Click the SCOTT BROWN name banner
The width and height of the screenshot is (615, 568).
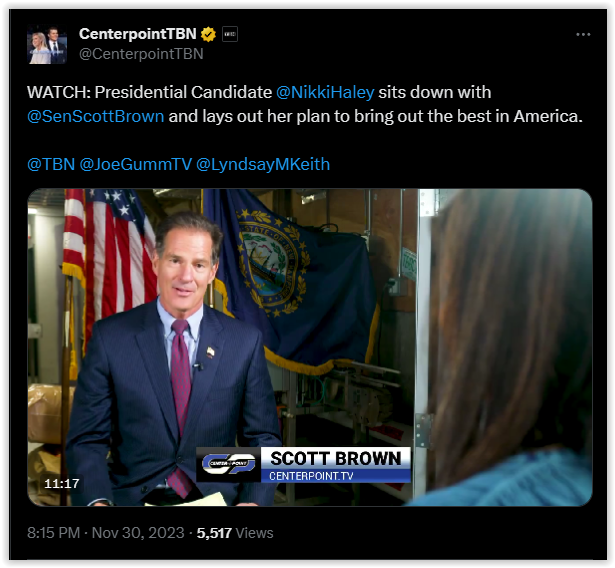(336, 459)
